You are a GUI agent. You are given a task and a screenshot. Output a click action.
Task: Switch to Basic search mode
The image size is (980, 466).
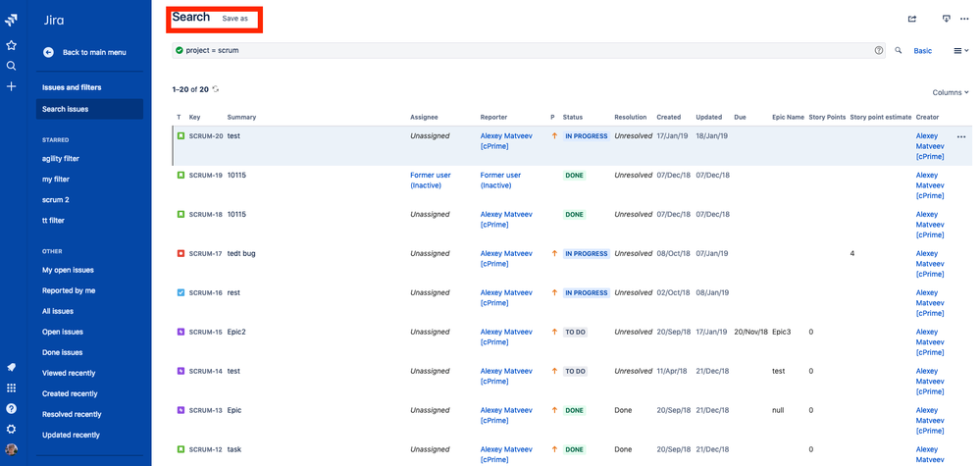922,51
